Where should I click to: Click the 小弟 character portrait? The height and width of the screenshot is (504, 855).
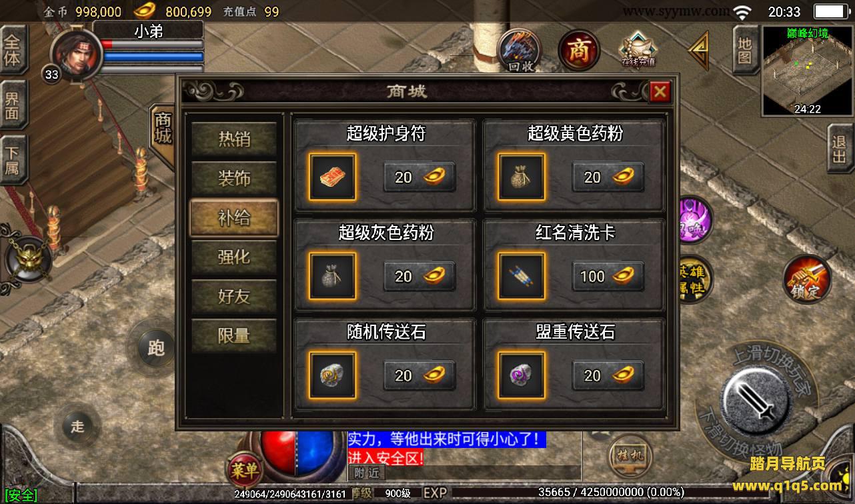click(77, 53)
